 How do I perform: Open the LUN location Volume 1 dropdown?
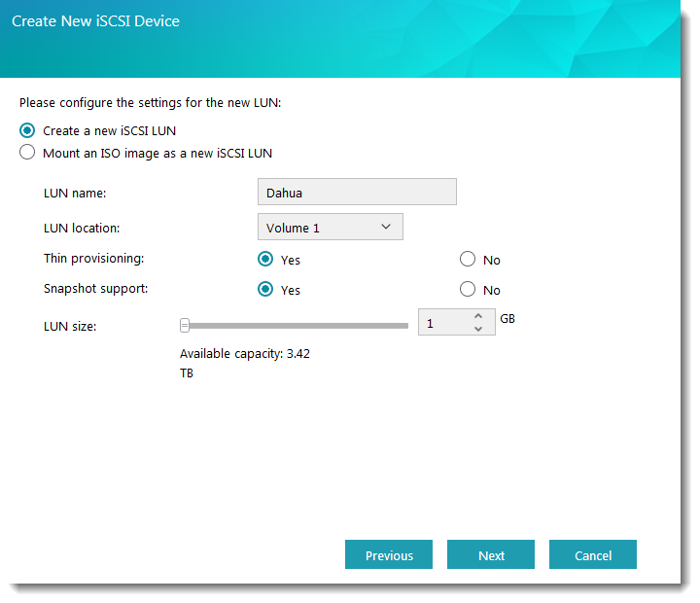tap(329, 228)
